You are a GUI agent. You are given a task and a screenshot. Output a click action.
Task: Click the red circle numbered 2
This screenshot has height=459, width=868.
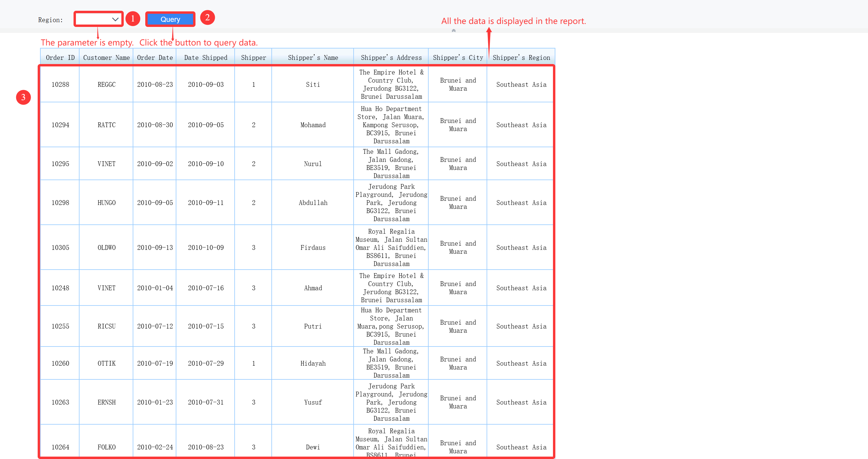click(207, 18)
